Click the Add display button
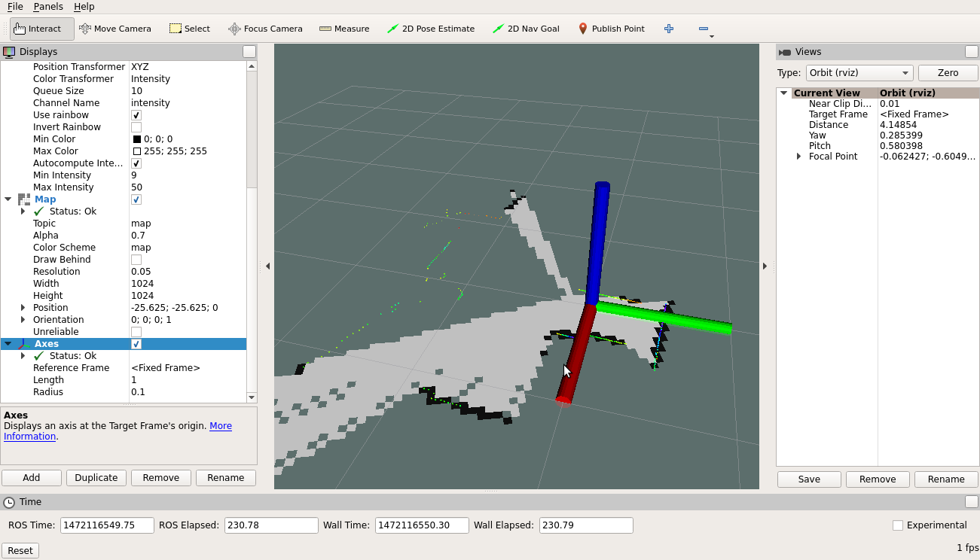Image resolution: width=980 pixels, height=560 pixels. coord(32,478)
